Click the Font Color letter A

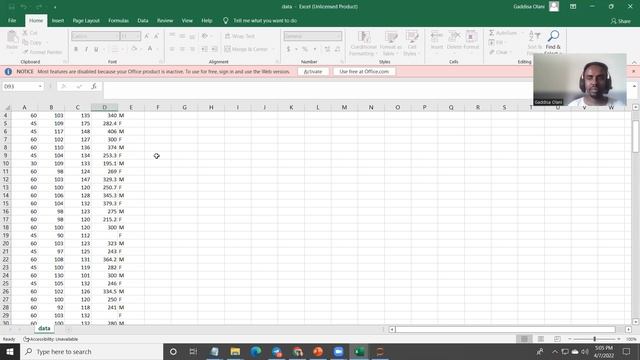(150, 49)
